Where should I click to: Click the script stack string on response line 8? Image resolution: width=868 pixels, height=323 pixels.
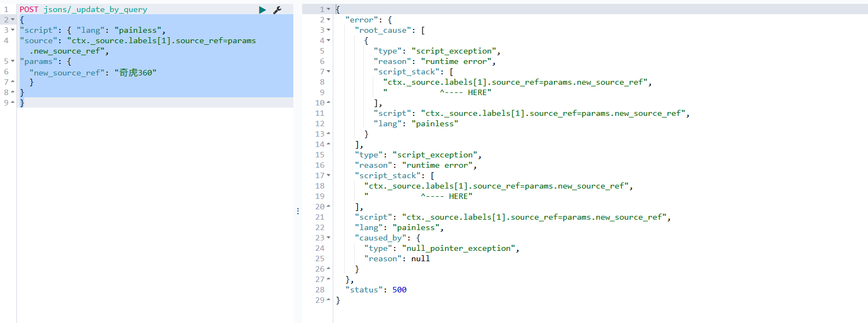(516, 82)
